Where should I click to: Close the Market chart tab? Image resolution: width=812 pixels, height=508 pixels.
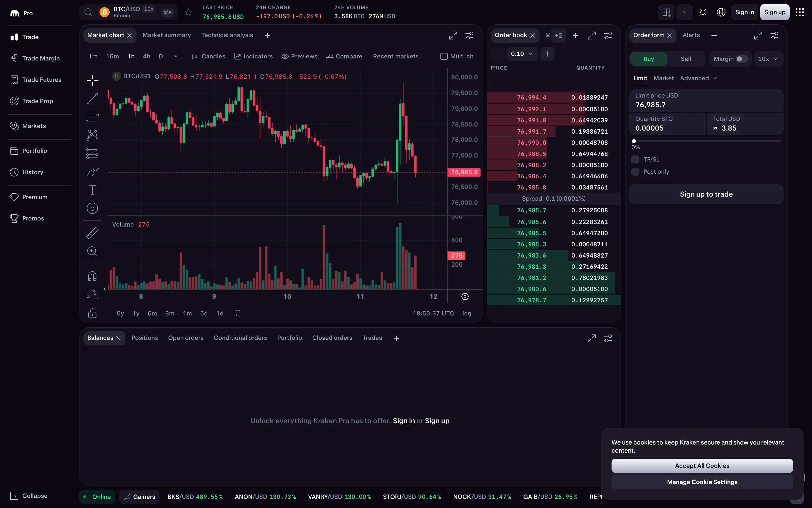tap(129, 36)
